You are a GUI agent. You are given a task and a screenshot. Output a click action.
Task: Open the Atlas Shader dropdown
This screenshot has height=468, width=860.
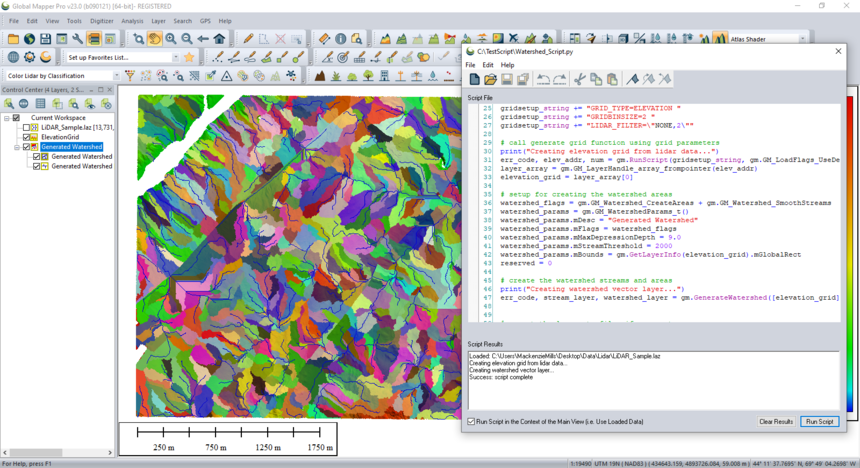(802, 39)
